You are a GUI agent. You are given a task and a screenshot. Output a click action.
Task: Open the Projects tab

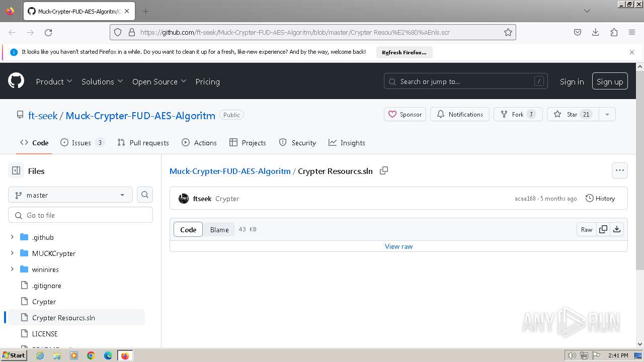[x=248, y=143]
